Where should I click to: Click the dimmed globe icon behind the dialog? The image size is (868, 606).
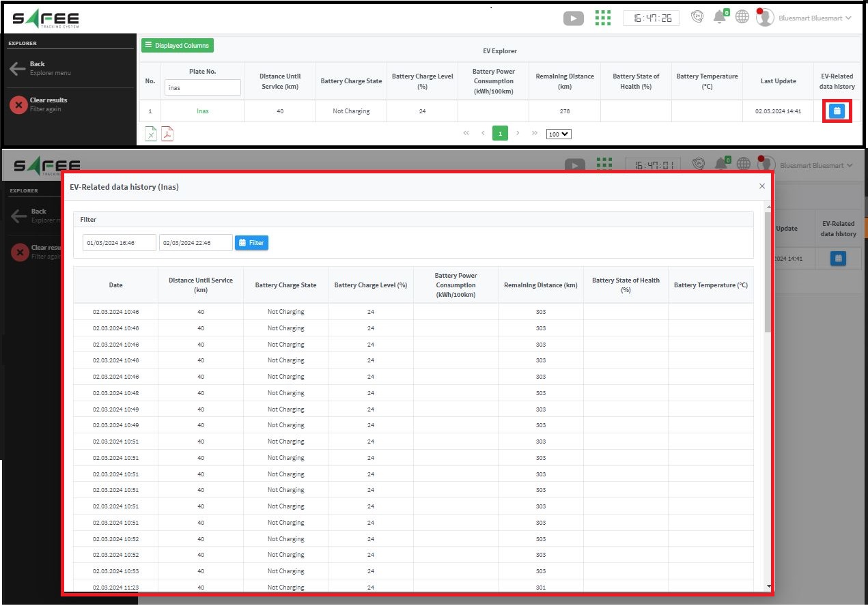[744, 164]
